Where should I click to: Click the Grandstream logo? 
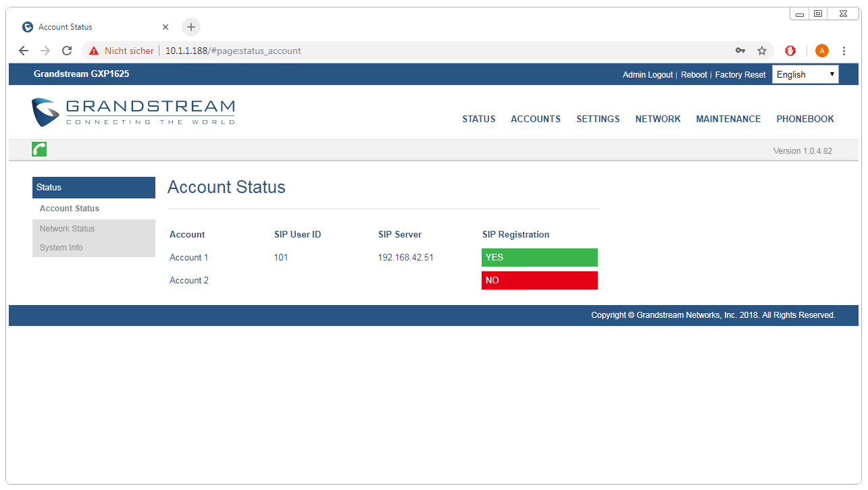tap(133, 112)
